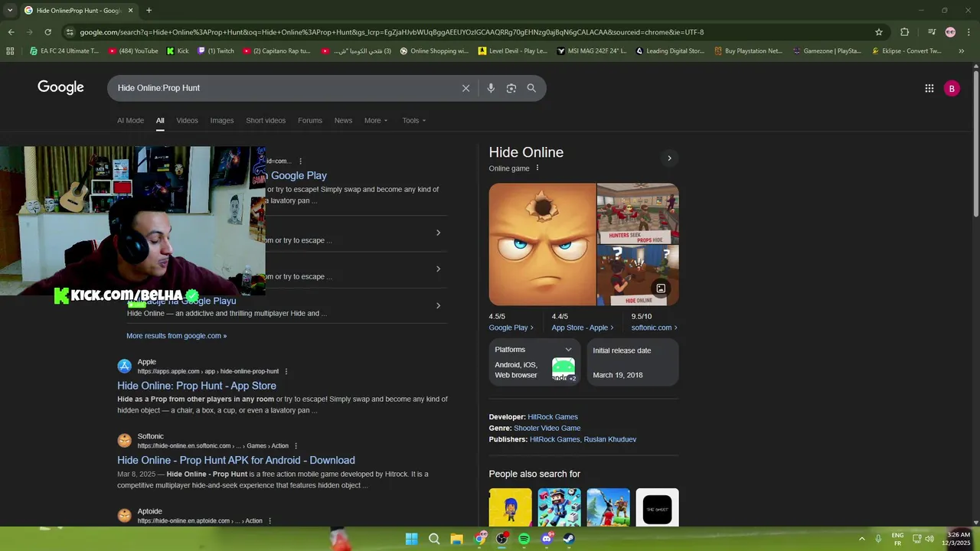Viewport: 980px width, 551px height.
Task: Click More results from google.com
Action: pos(176,335)
